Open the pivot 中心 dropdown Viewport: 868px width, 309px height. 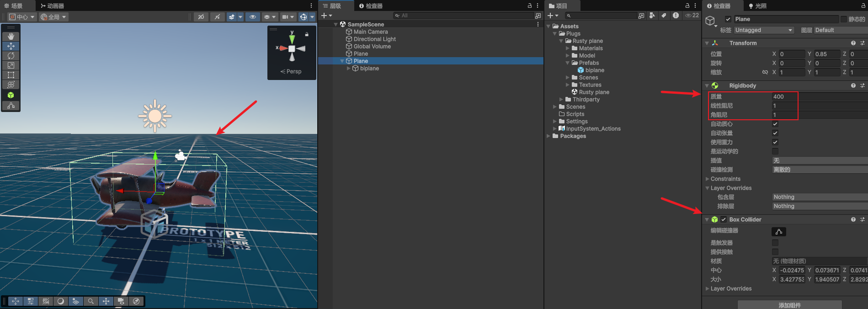click(22, 17)
